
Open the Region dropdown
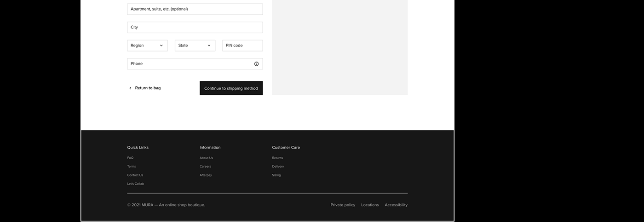tap(147, 46)
